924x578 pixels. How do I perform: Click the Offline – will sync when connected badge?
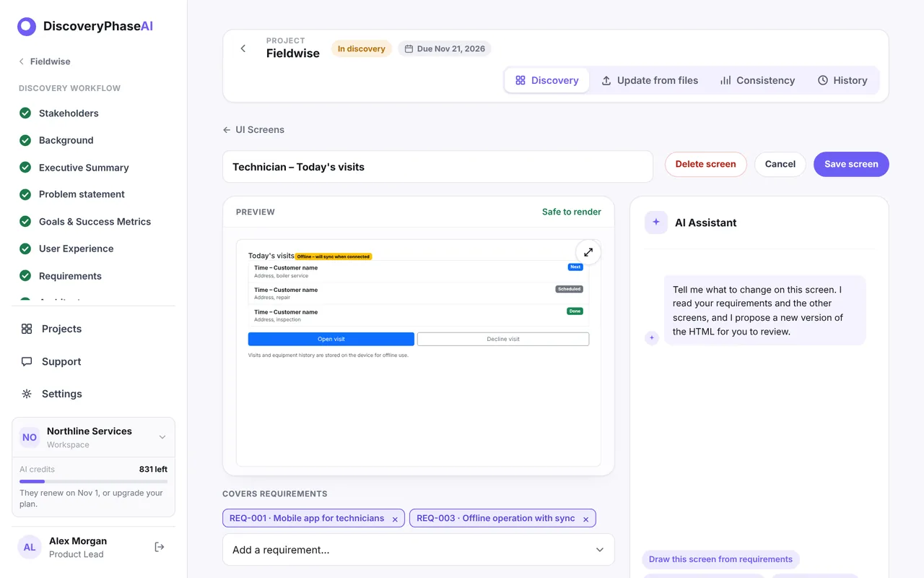click(x=334, y=256)
